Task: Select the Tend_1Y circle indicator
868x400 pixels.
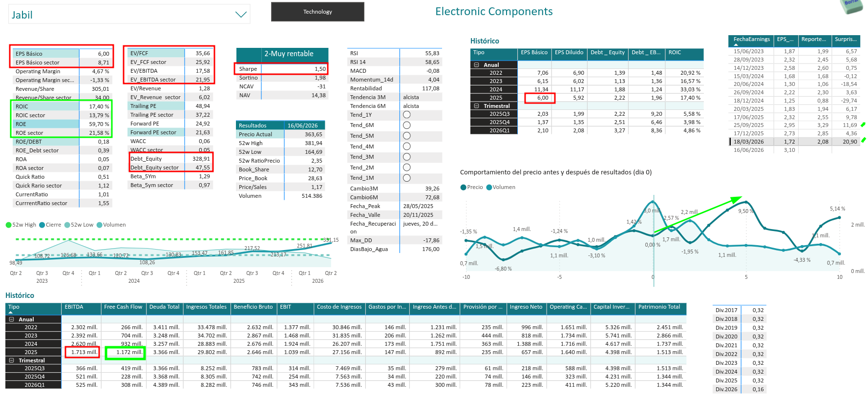Action: 406,115
